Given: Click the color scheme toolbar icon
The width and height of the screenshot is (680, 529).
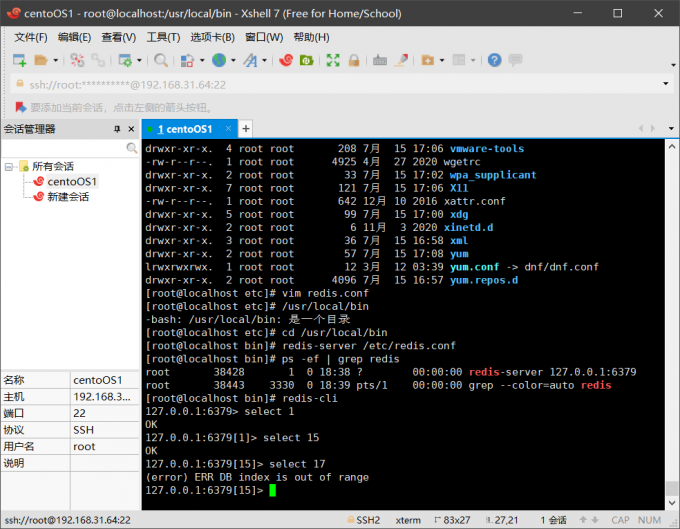Looking at the screenshot, I should [x=187, y=60].
